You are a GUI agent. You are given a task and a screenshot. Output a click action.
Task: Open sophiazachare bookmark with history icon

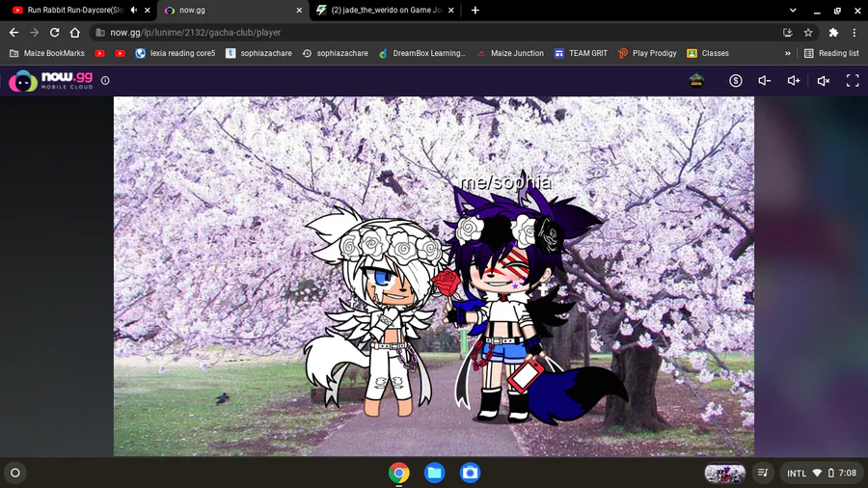click(x=335, y=53)
